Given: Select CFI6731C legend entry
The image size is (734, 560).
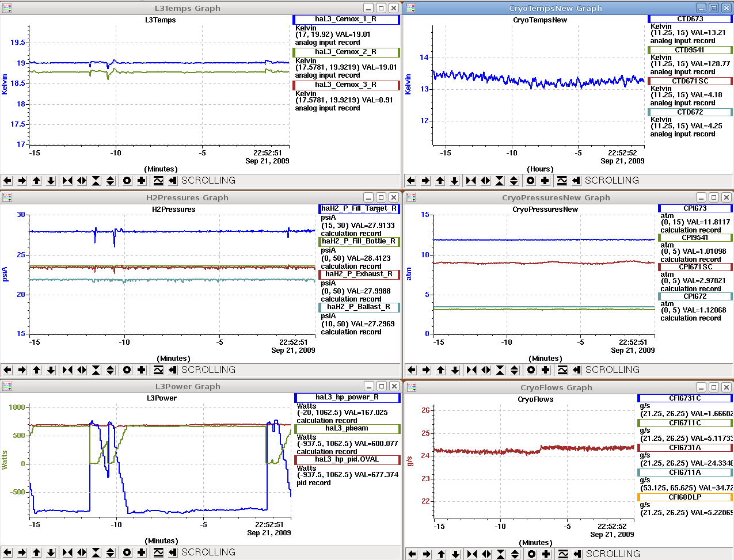Looking at the screenshot, I should tap(685, 398).
